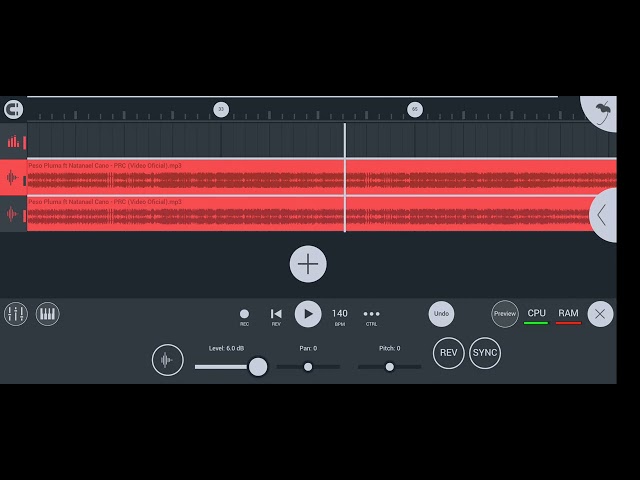Check the CPU usage indicator
The image size is (640, 480).
(x=536, y=316)
